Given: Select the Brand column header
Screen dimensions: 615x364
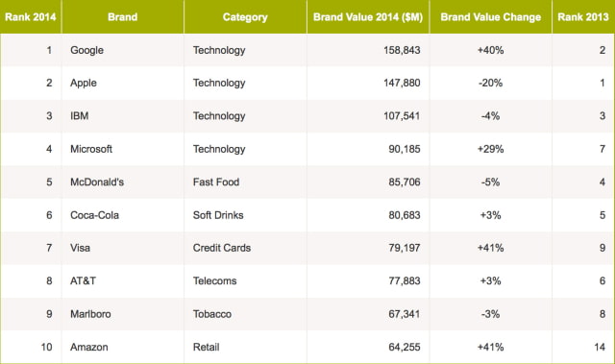Looking at the screenshot, I should coord(123,17).
